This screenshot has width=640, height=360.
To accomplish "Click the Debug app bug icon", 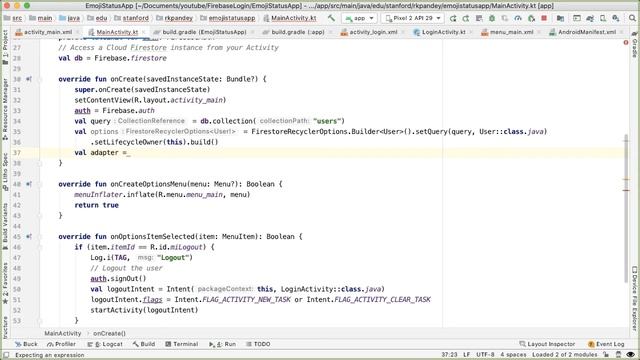I will [492, 18].
